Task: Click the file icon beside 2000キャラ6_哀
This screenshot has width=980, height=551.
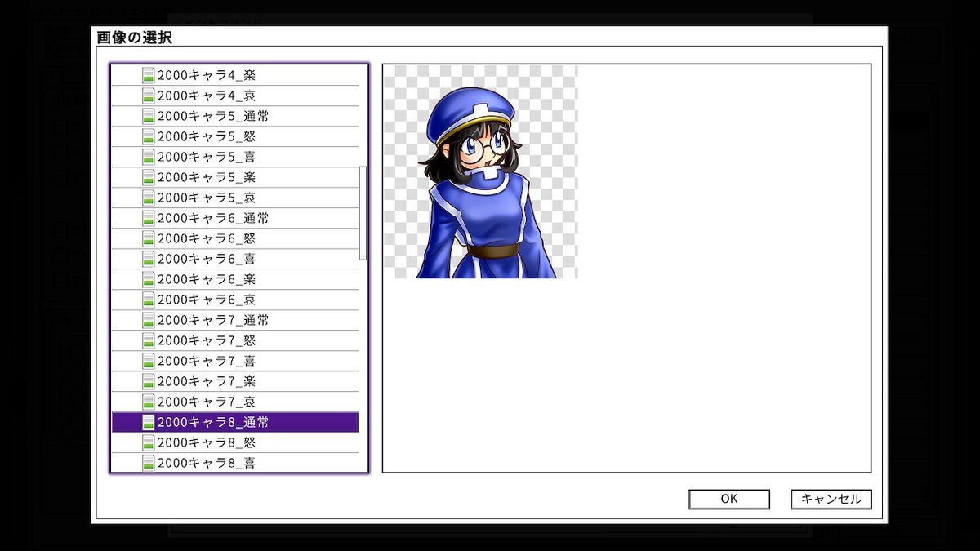Action: point(147,300)
